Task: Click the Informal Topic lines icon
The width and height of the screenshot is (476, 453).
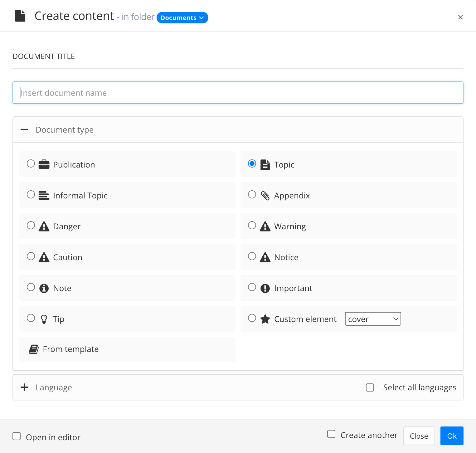Action: [44, 195]
